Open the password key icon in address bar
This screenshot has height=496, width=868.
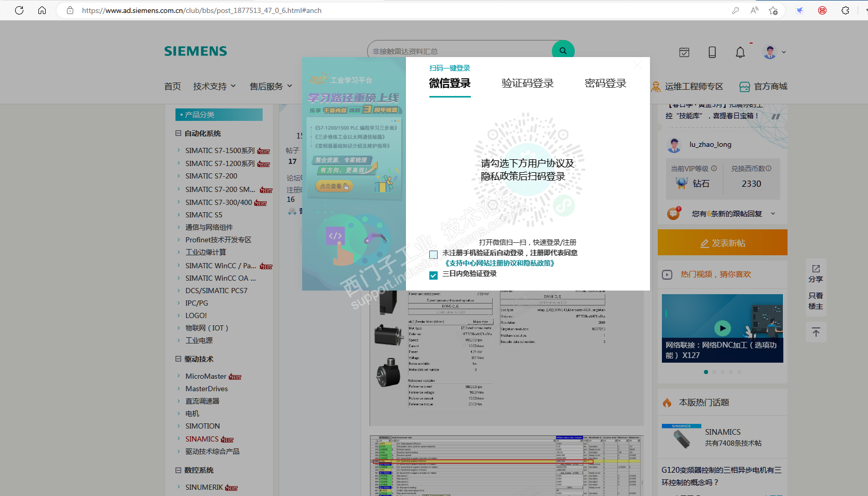point(736,10)
